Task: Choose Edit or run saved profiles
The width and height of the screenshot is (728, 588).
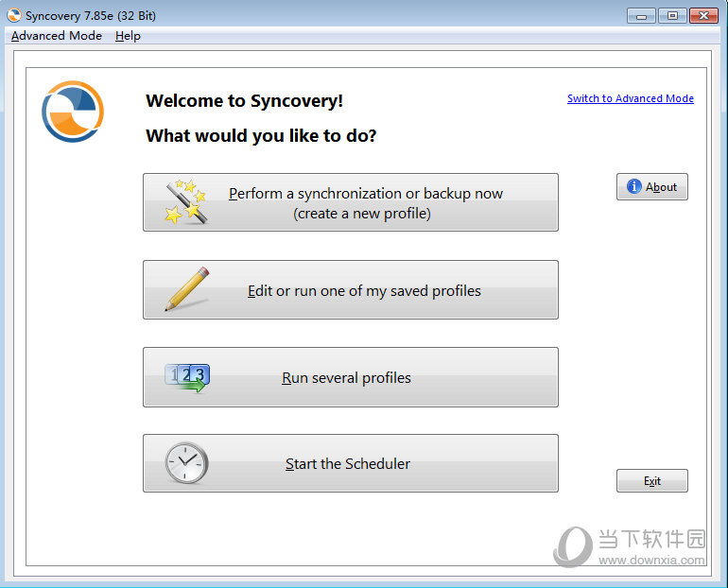Action: [x=351, y=290]
